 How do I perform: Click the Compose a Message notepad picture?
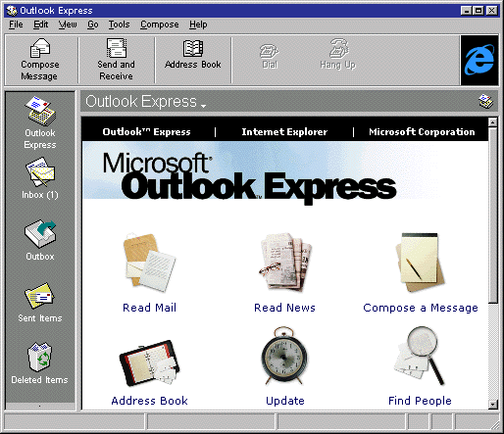(421, 263)
